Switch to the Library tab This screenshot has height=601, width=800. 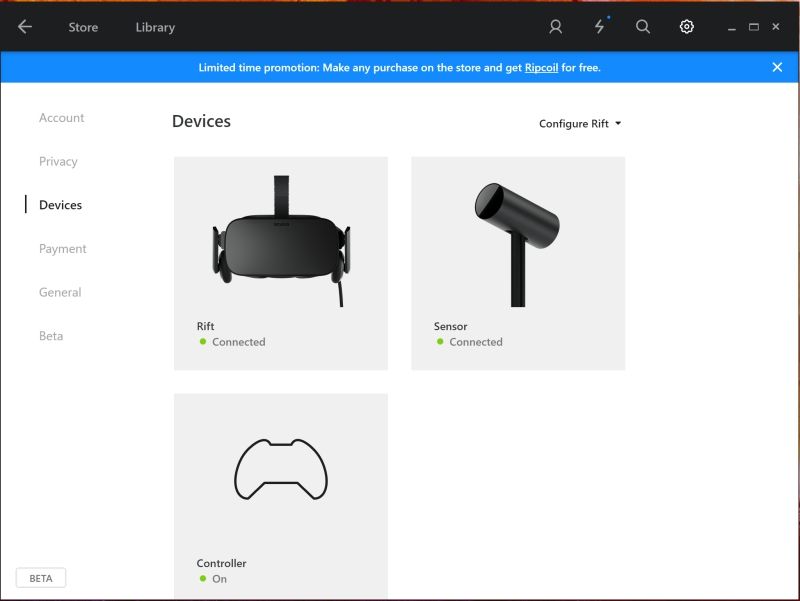pos(155,27)
